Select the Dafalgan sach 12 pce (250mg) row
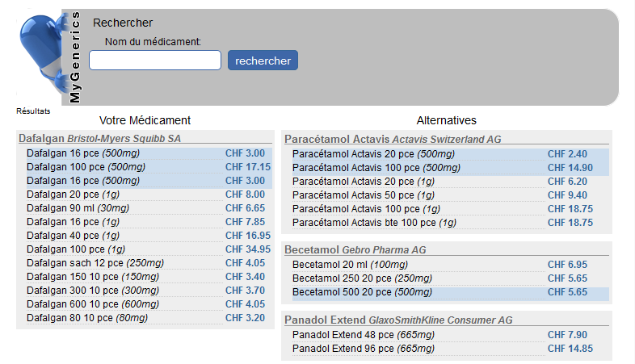The width and height of the screenshot is (635, 364). point(149,263)
